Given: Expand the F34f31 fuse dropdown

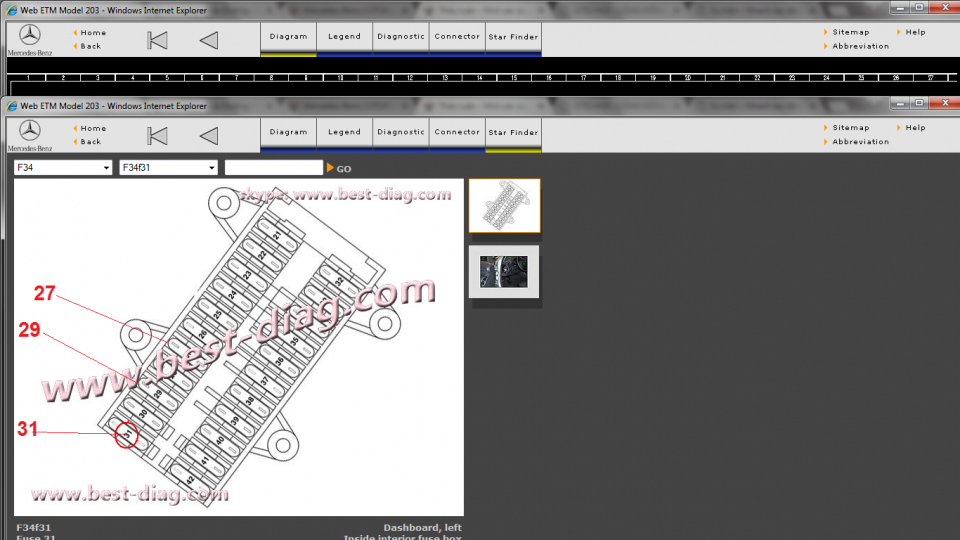Looking at the screenshot, I should click(x=168, y=168).
